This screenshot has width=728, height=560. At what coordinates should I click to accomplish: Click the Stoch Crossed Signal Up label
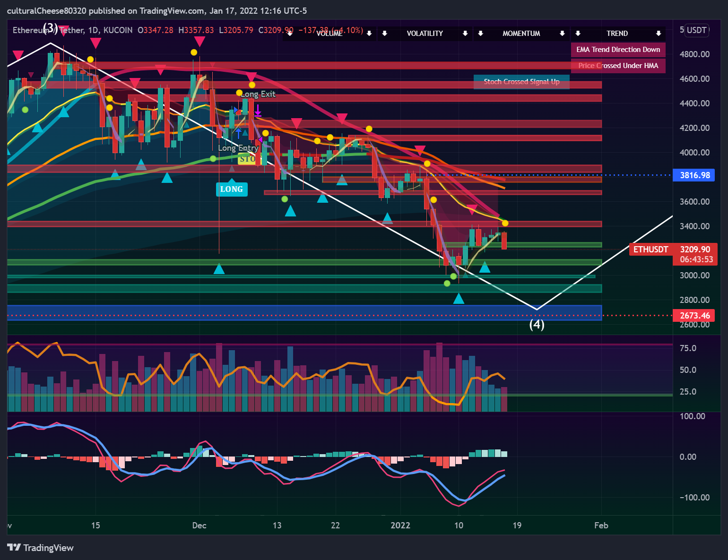point(521,82)
